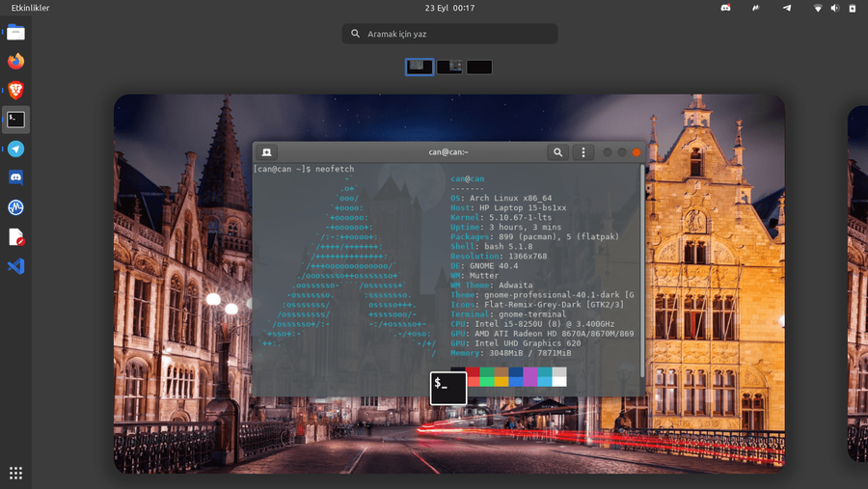Open the clock and calendar menu
This screenshot has height=489, width=868.
coord(449,8)
